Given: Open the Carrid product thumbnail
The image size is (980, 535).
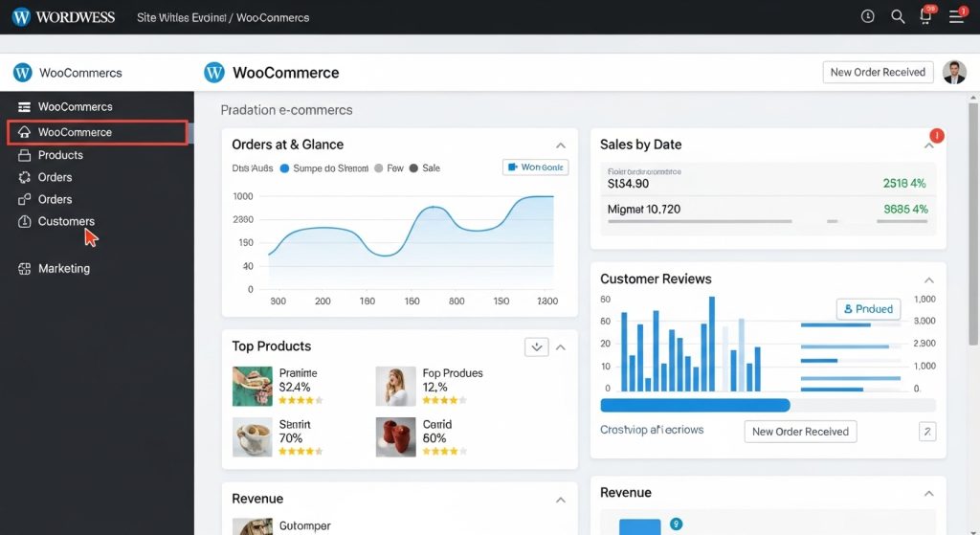Looking at the screenshot, I should click(395, 437).
